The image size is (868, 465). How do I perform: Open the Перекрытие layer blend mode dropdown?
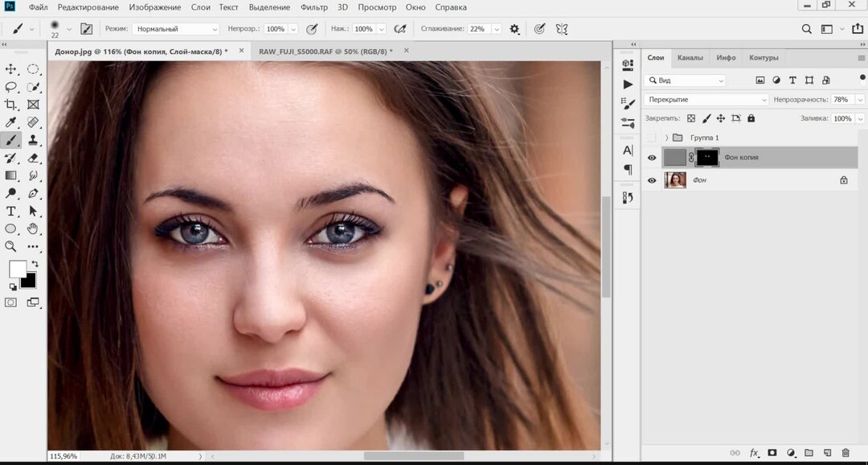707,100
